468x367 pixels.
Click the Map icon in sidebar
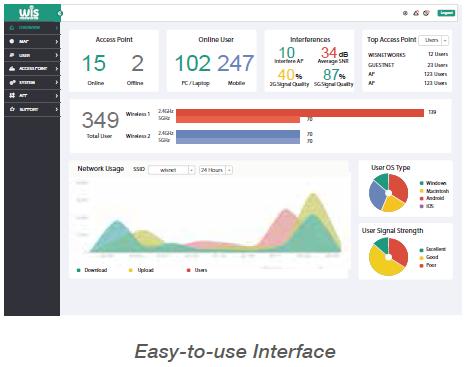click(12, 41)
